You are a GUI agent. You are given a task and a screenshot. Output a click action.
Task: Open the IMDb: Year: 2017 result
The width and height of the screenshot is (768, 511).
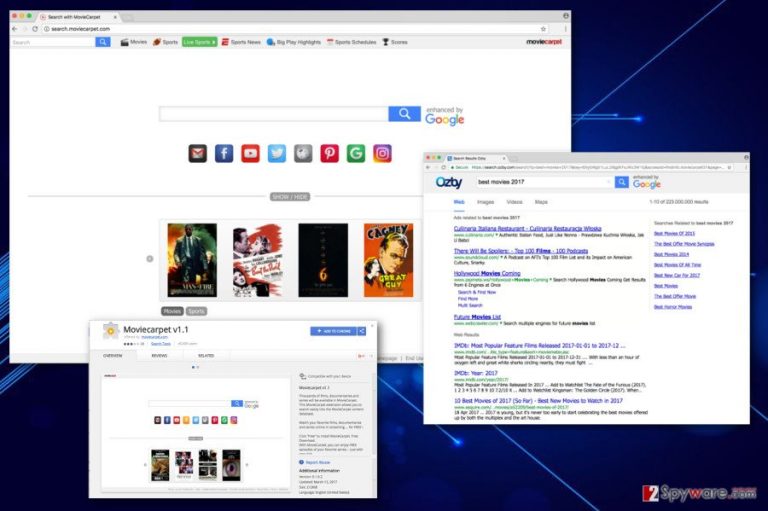476,373
